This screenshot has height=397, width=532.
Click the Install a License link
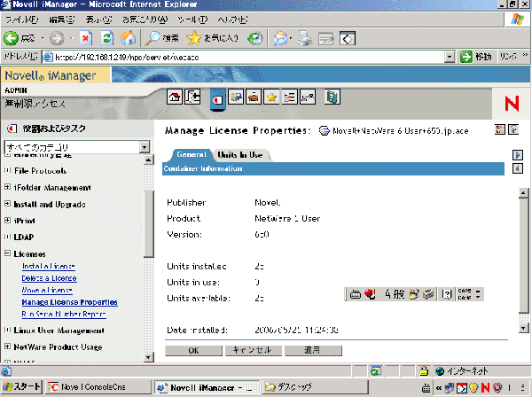(49, 266)
